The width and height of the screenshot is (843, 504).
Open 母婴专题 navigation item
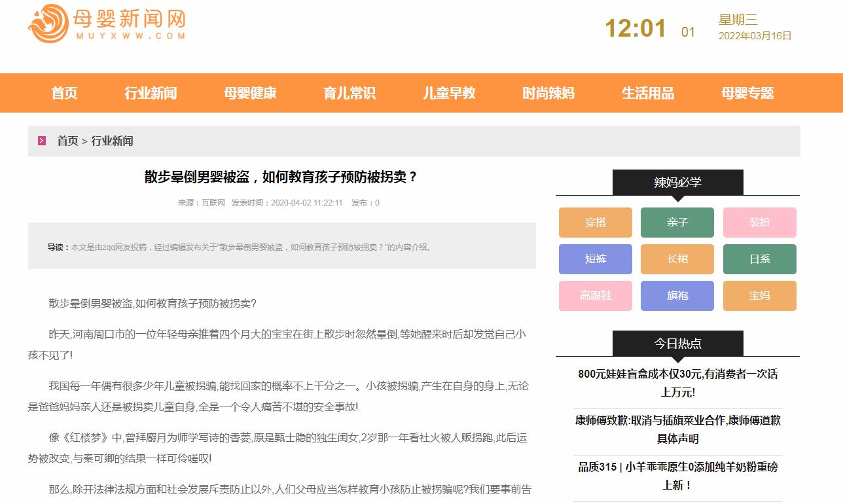[x=747, y=93]
